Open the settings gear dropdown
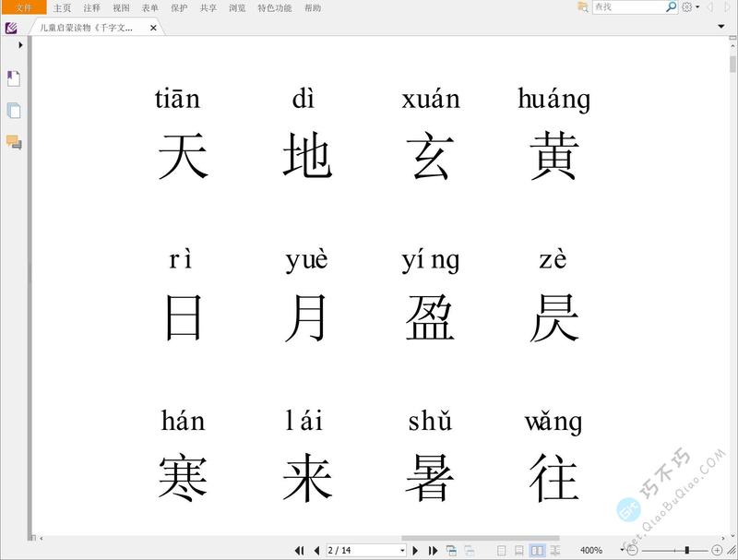738x560 pixels. [x=686, y=8]
